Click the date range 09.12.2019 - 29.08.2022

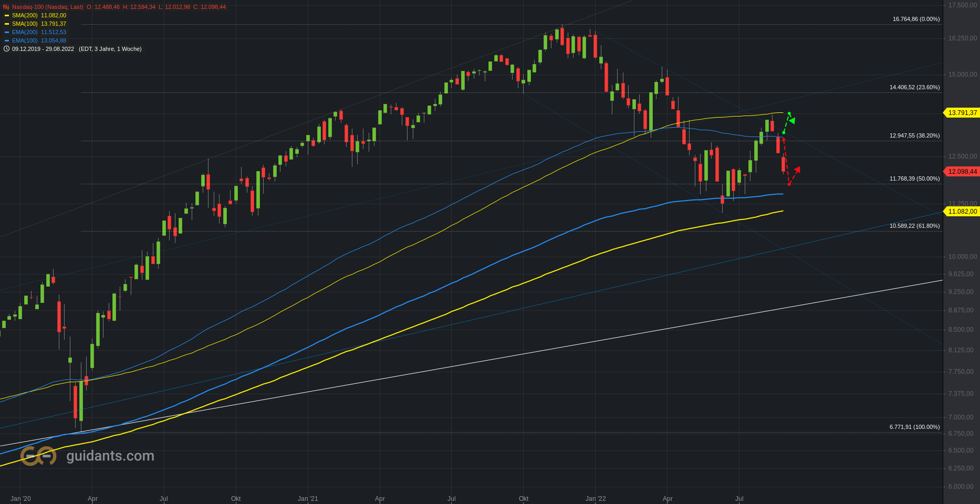click(x=43, y=49)
